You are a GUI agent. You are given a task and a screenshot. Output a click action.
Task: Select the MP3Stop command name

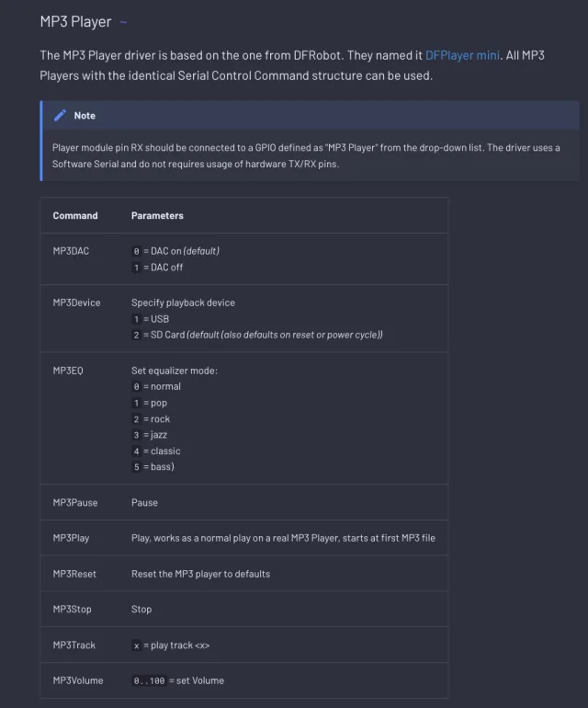[72, 610]
